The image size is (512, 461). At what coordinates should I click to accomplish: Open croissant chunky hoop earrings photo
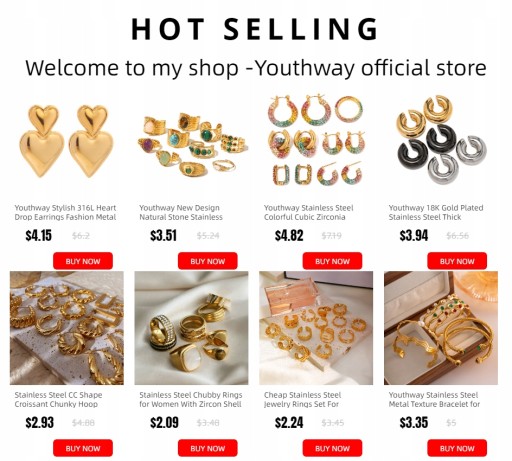67,328
